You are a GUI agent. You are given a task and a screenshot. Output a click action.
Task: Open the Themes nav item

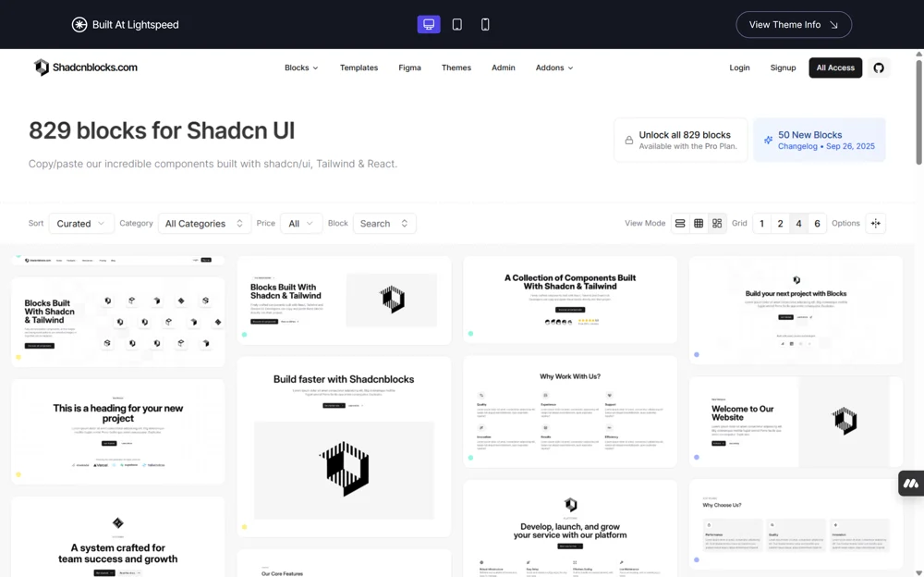tap(456, 68)
